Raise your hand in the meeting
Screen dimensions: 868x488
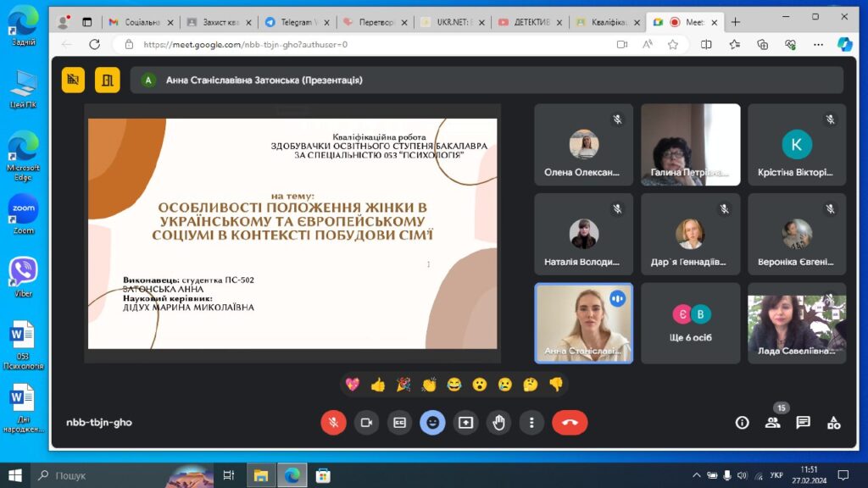click(x=498, y=422)
